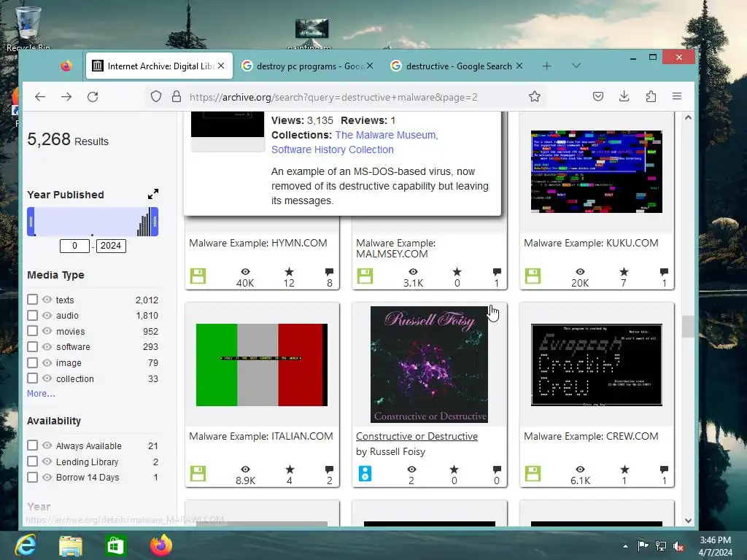747x560 pixels.
Task: Check the audio media type box
Action: pyautogui.click(x=32, y=315)
